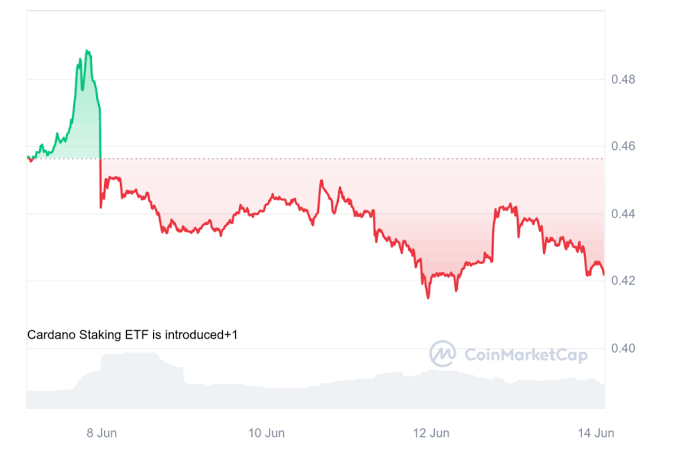Click the green shaded area under the peak

[x=87, y=125]
